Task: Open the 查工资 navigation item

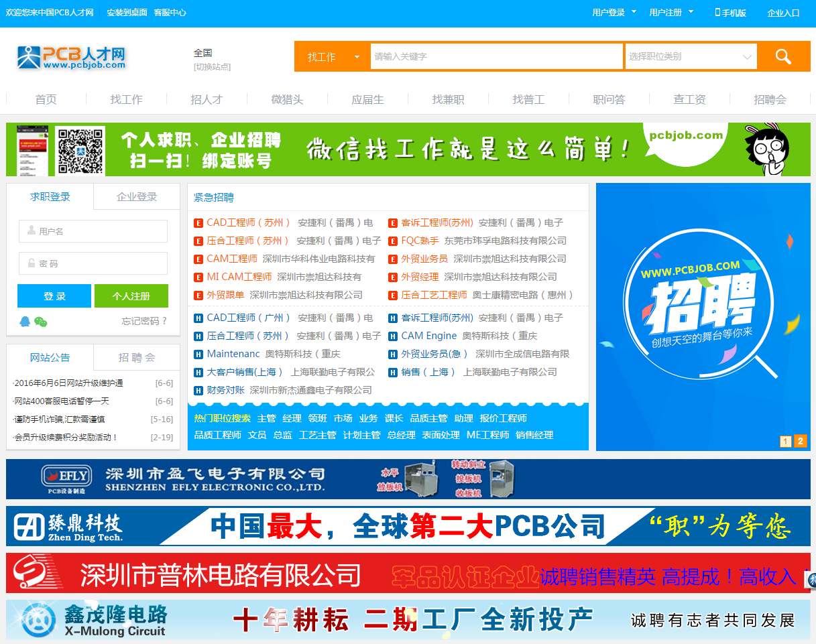Action: point(689,100)
